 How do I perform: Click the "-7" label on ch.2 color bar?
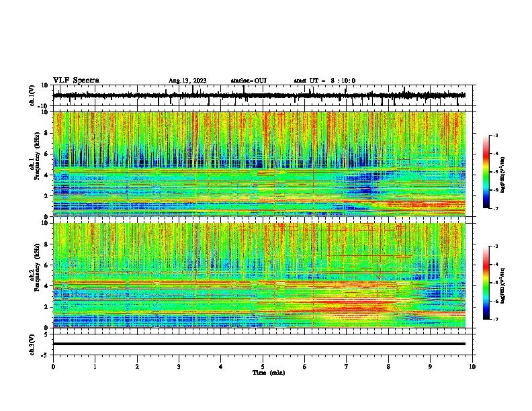click(x=496, y=319)
